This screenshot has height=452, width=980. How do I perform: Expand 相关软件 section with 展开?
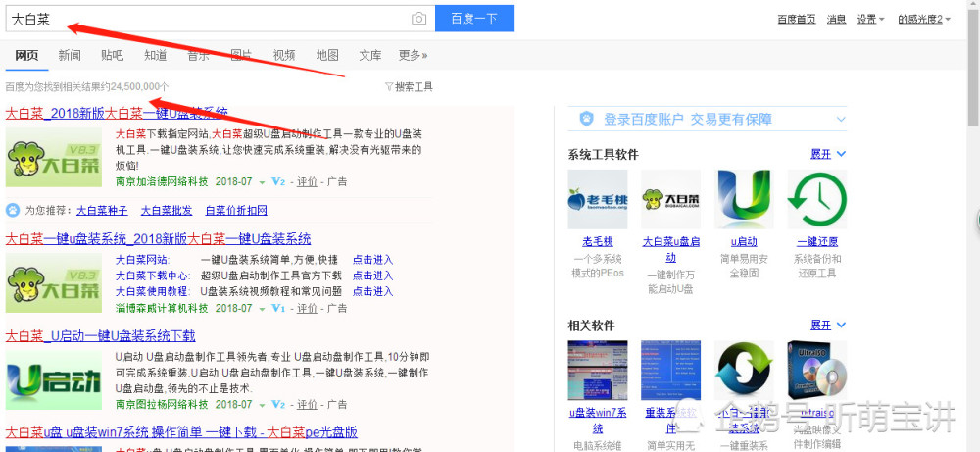(827, 326)
